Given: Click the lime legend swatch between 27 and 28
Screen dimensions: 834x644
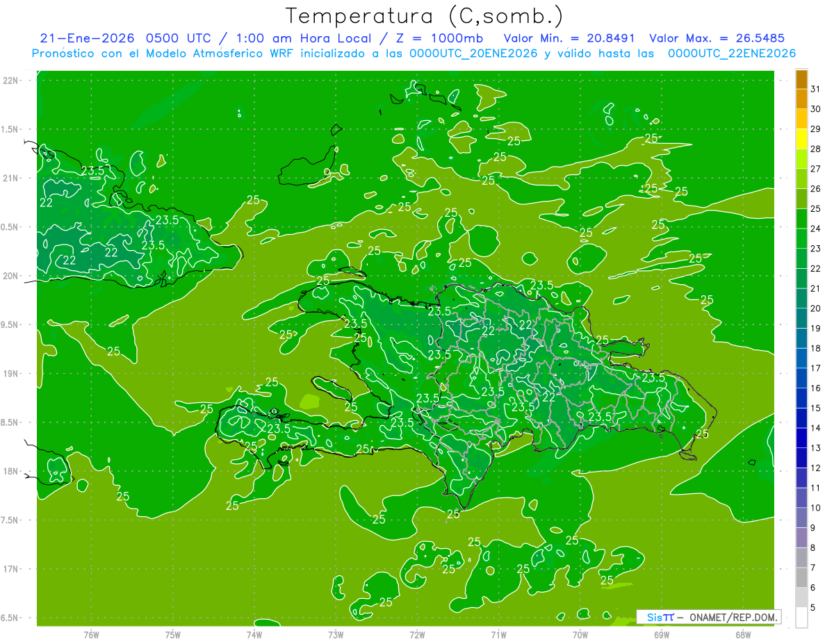Looking at the screenshot, I should click(x=801, y=159).
